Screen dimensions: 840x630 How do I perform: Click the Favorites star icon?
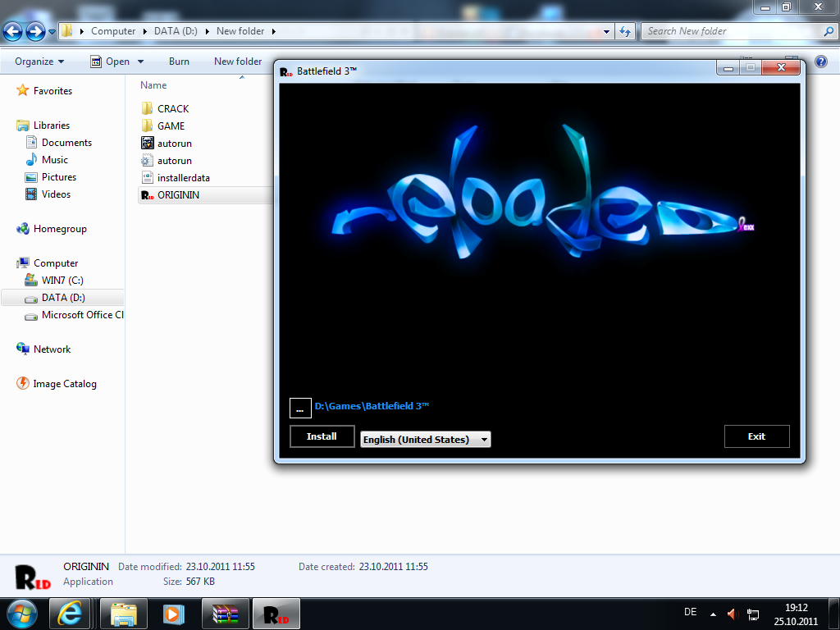tap(22, 90)
